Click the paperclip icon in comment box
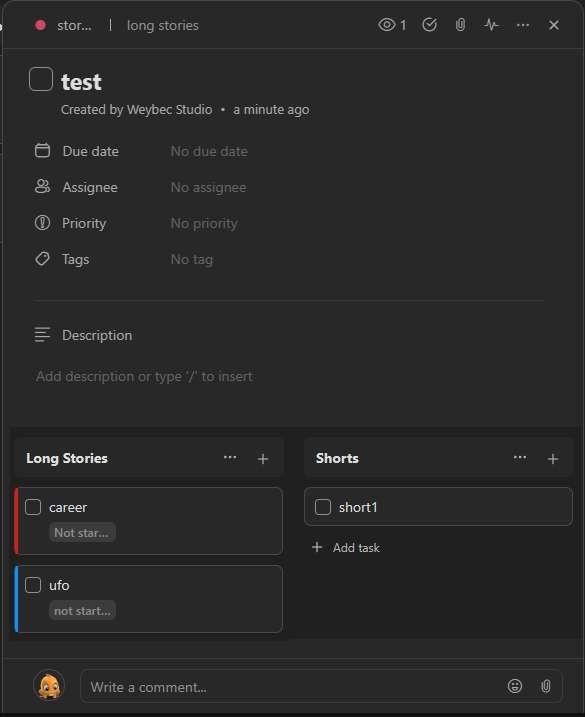The image size is (585, 717). click(x=546, y=686)
